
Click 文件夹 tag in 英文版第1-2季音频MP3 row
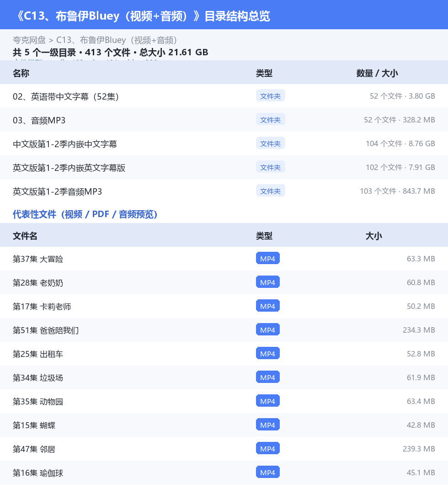270,191
